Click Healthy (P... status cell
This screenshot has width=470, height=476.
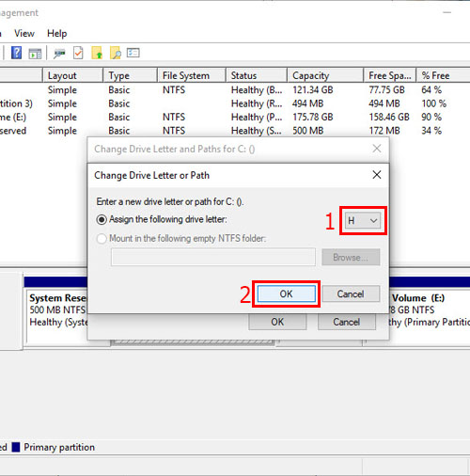coord(257,117)
